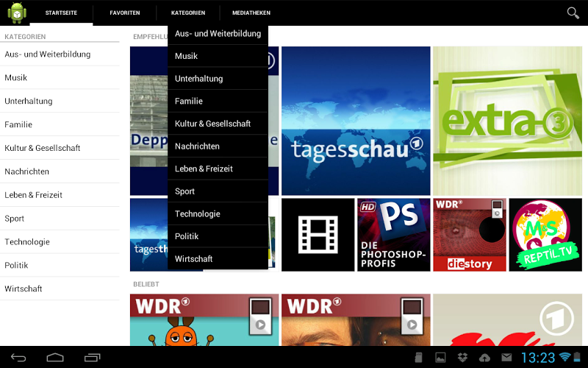Tap the Android back navigation icon
This screenshot has height=368, width=588.
(18, 358)
